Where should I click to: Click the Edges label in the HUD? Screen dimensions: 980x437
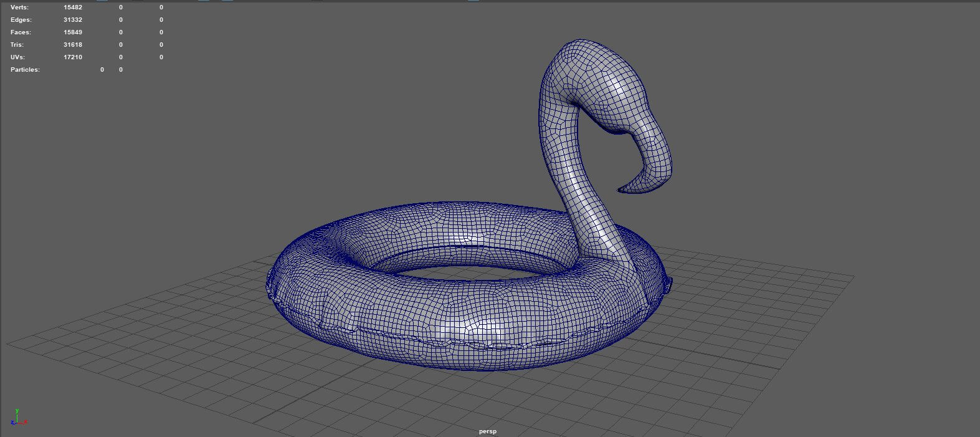click(x=21, y=20)
